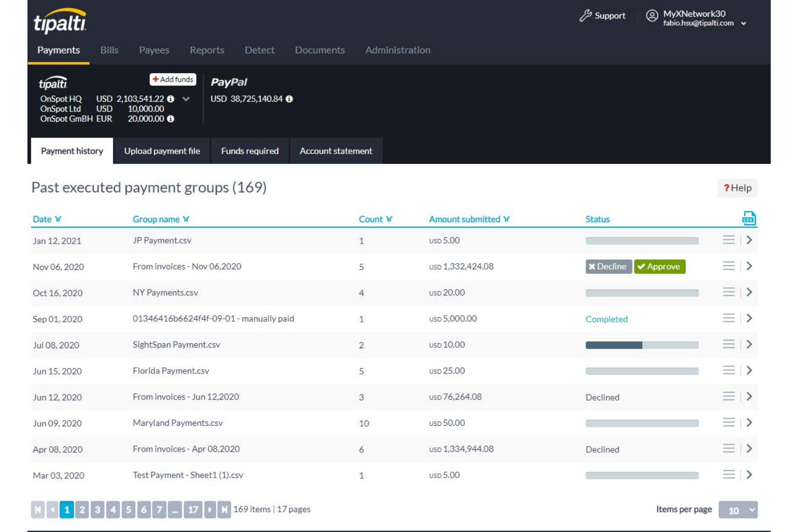The image size is (798, 532).
Task: Open the Administration menu
Action: tap(398, 50)
